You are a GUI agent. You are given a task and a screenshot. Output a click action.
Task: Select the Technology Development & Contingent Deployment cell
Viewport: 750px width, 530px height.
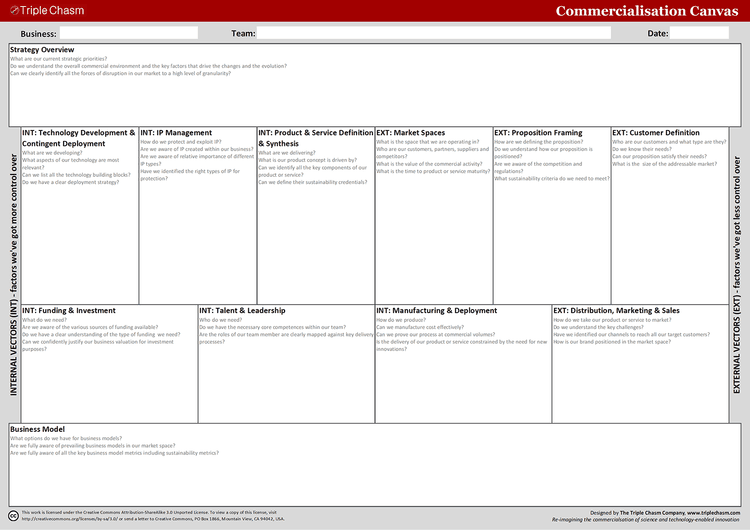[79, 240]
